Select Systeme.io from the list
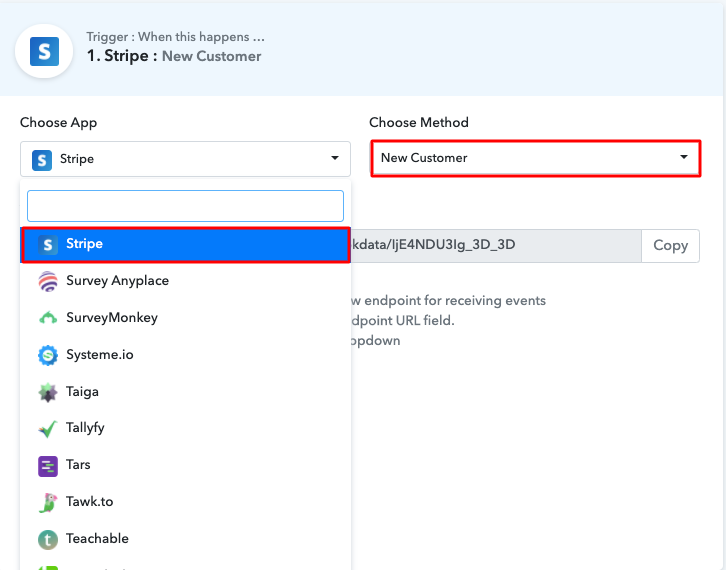This screenshot has width=726, height=570. (185, 355)
